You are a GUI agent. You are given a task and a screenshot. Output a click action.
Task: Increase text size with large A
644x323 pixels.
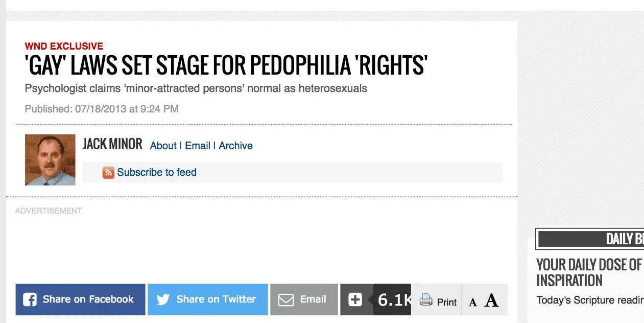[x=491, y=301]
